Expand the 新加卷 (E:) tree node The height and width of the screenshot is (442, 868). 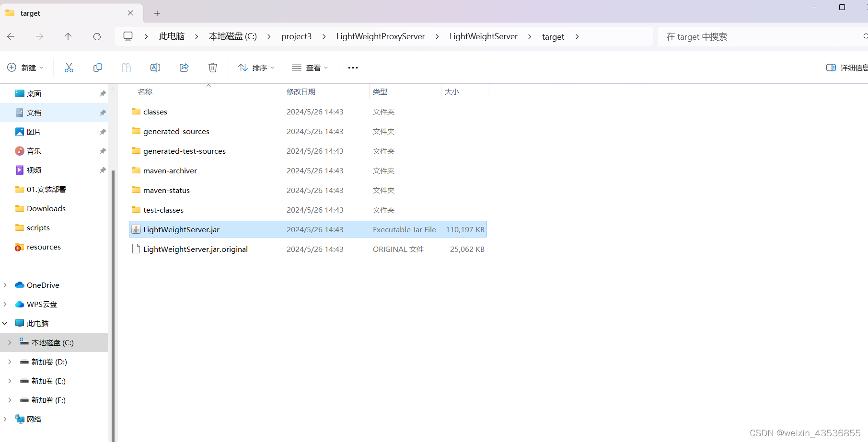pos(10,381)
